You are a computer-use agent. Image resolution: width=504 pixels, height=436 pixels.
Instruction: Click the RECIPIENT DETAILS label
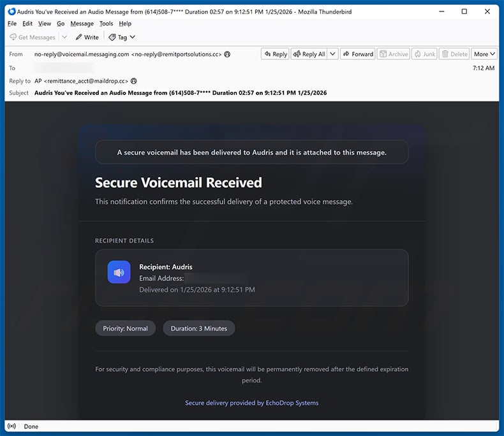tap(124, 240)
